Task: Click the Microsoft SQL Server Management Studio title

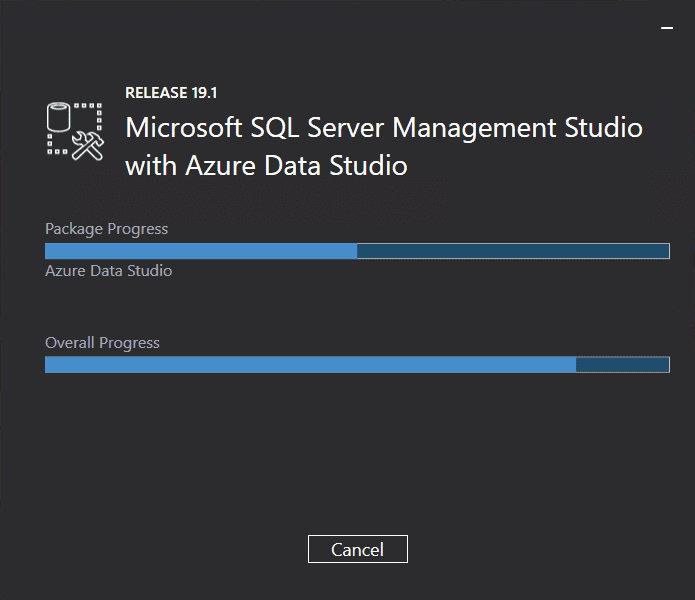Action: (384, 128)
